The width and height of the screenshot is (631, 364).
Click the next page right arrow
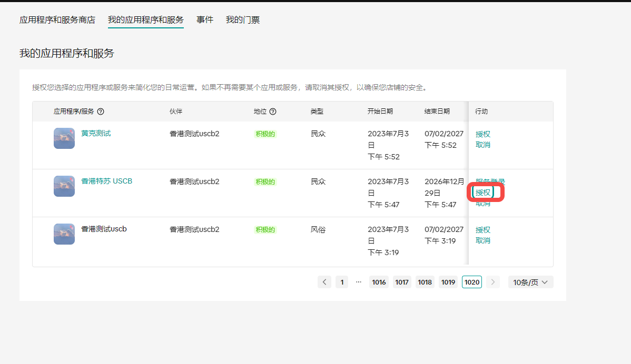pos(493,282)
